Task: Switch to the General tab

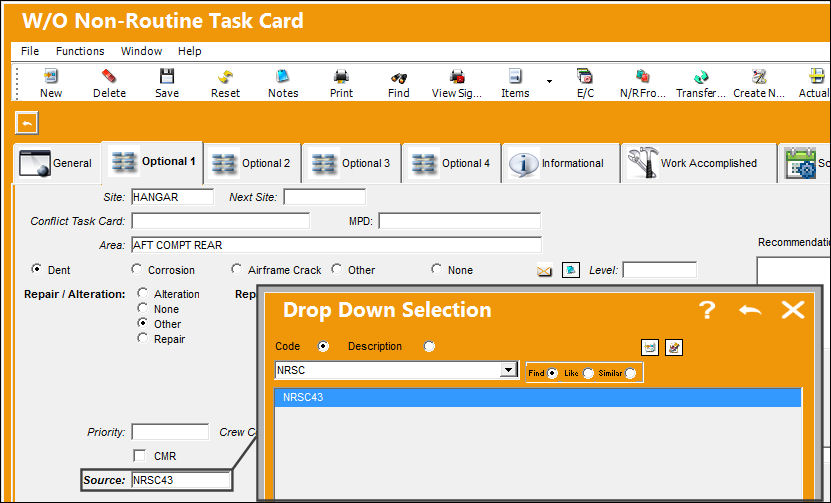Action: click(56, 163)
